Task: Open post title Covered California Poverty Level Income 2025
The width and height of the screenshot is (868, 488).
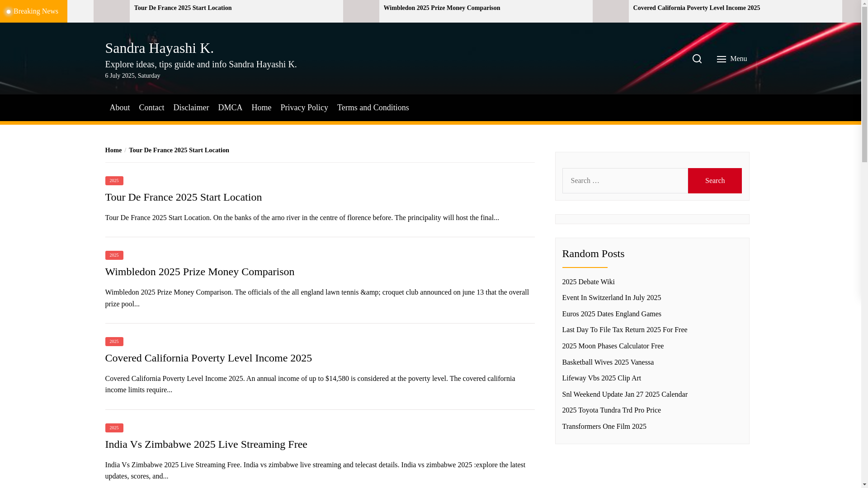Action: (208, 358)
